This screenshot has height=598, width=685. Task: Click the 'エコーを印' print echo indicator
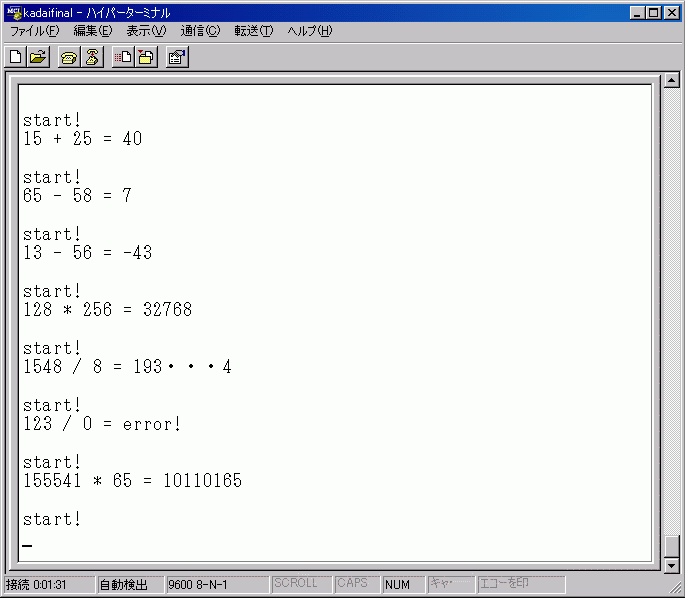tap(522, 584)
